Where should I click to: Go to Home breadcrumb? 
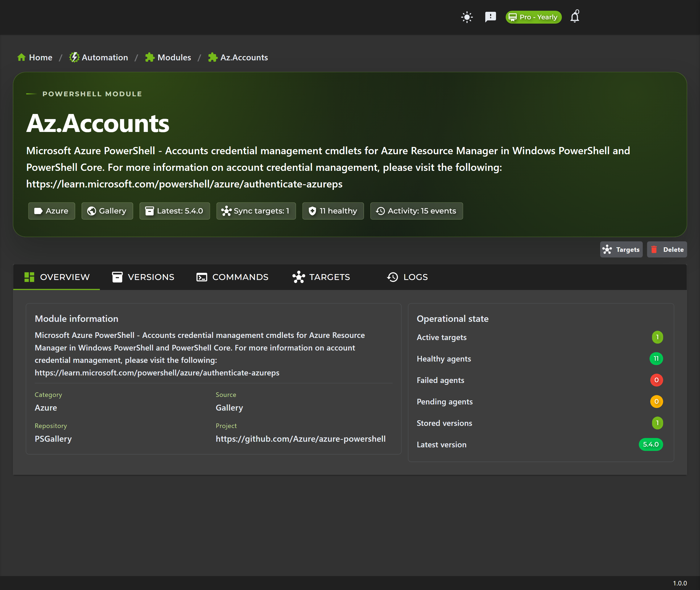(x=35, y=58)
